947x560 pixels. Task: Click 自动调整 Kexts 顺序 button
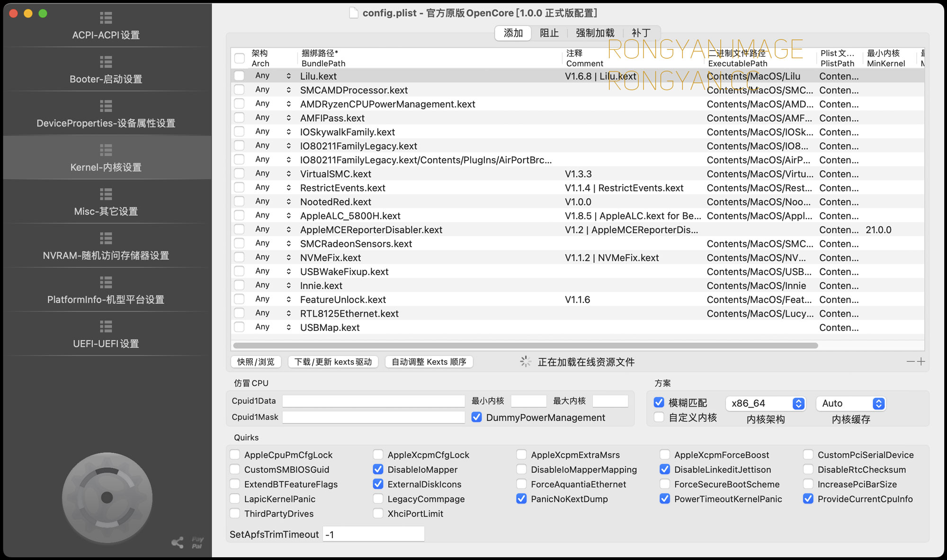pos(429,362)
